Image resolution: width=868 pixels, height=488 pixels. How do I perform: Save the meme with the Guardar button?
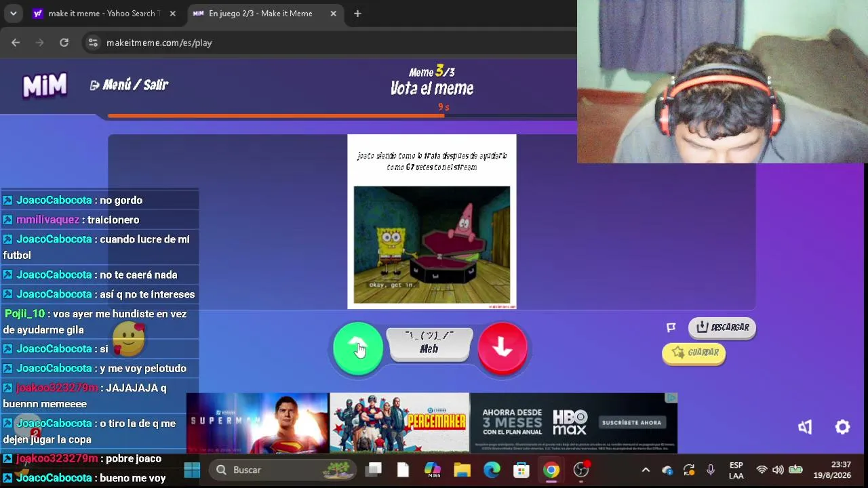click(x=694, y=352)
